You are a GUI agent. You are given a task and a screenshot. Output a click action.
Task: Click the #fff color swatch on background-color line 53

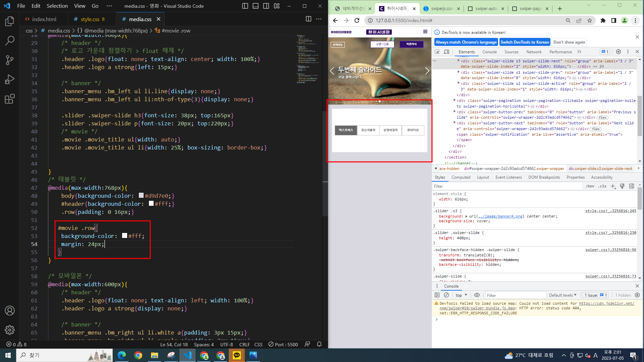point(124,236)
